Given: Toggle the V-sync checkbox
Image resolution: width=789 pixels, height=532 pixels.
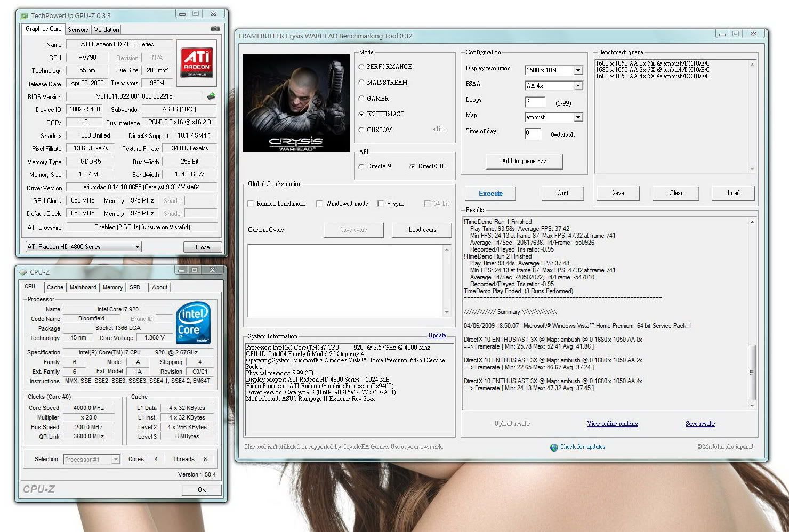Looking at the screenshot, I should [x=381, y=204].
